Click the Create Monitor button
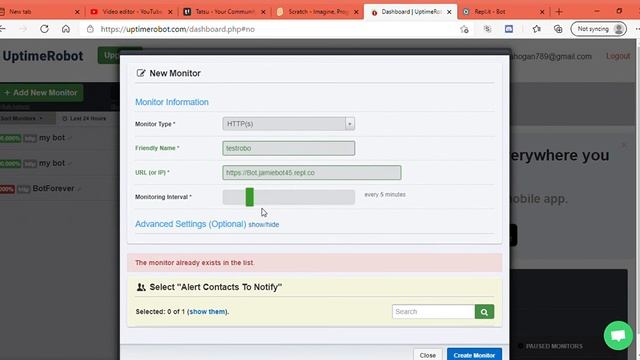640x360 pixels. (x=474, y=355)
